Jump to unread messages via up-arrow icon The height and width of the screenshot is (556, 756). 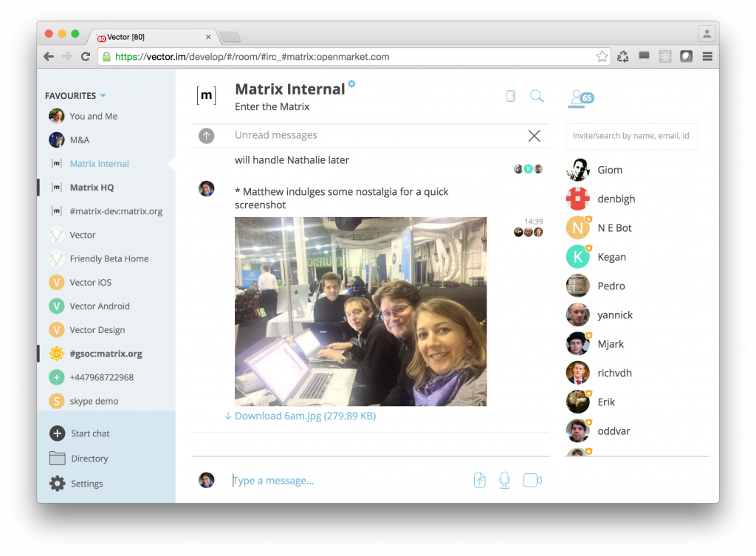[206, 135]
